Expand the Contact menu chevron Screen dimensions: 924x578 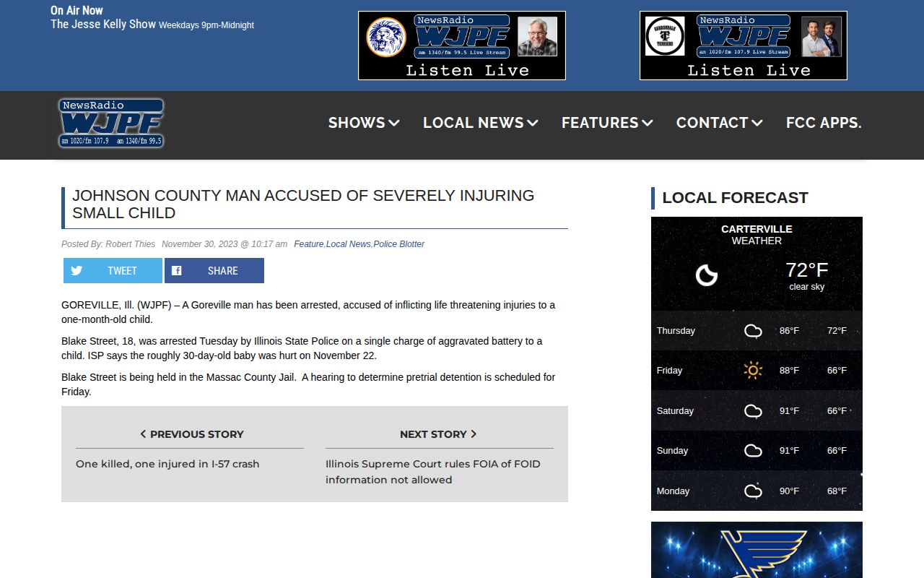pyautogui.click(x=757, y=124)
